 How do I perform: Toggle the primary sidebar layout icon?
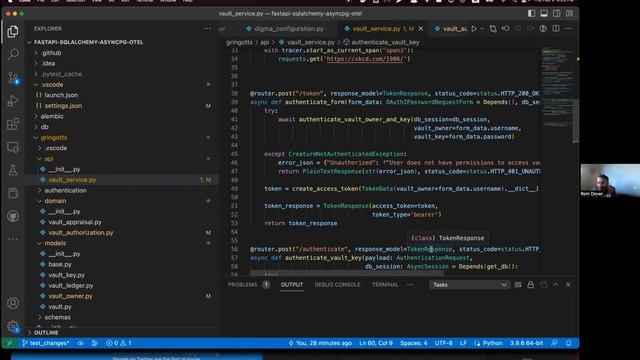click(531, 13)
